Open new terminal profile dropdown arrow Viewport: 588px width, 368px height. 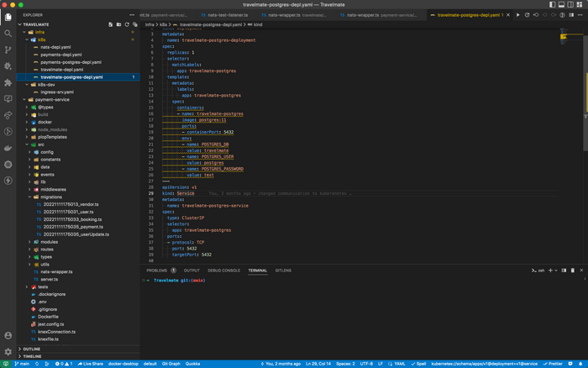[x=556, y=271]
